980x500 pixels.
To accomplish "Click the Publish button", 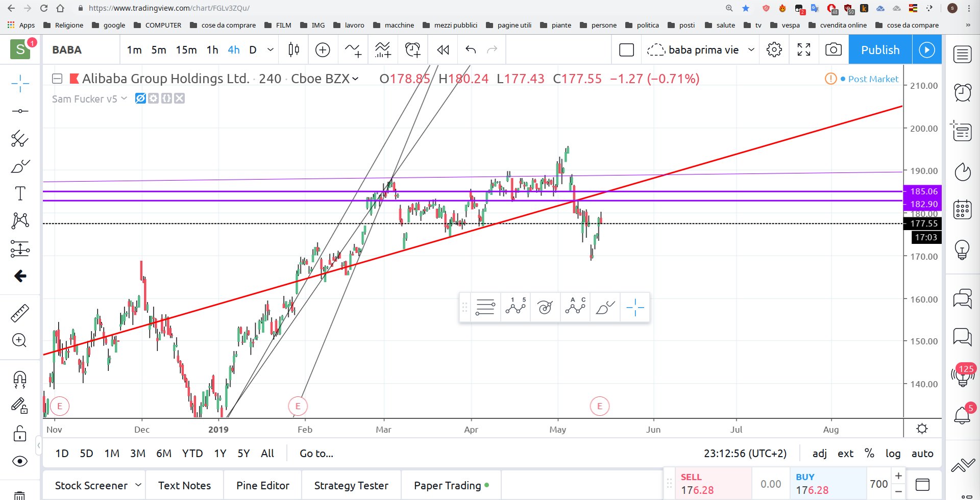I will point(880,49).
